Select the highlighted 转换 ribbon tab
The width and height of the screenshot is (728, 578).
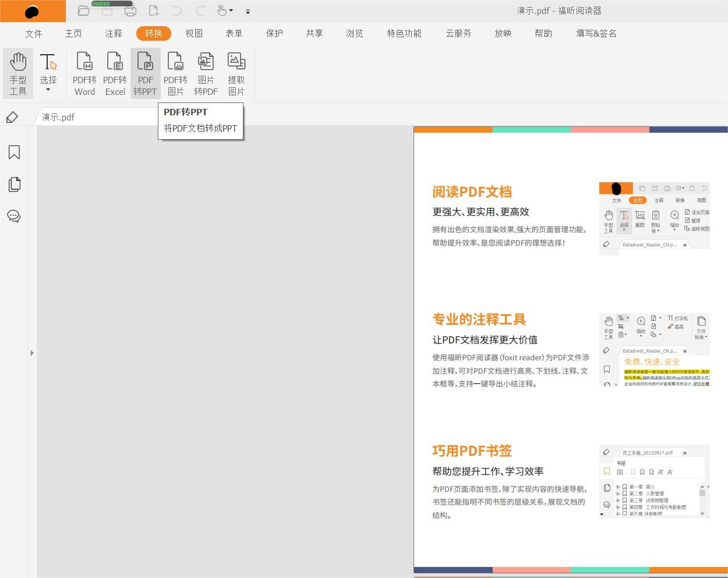point(154,33)
